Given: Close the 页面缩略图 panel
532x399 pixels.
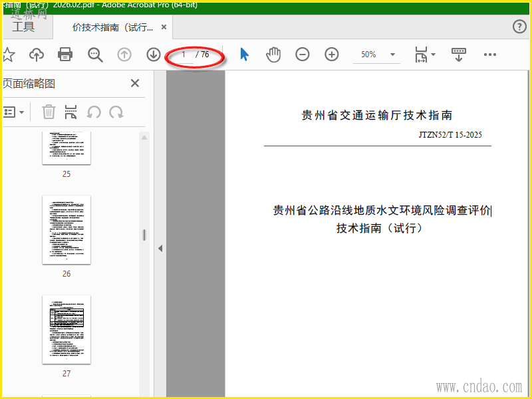Looking at the screenshot, I should point(135,83).
